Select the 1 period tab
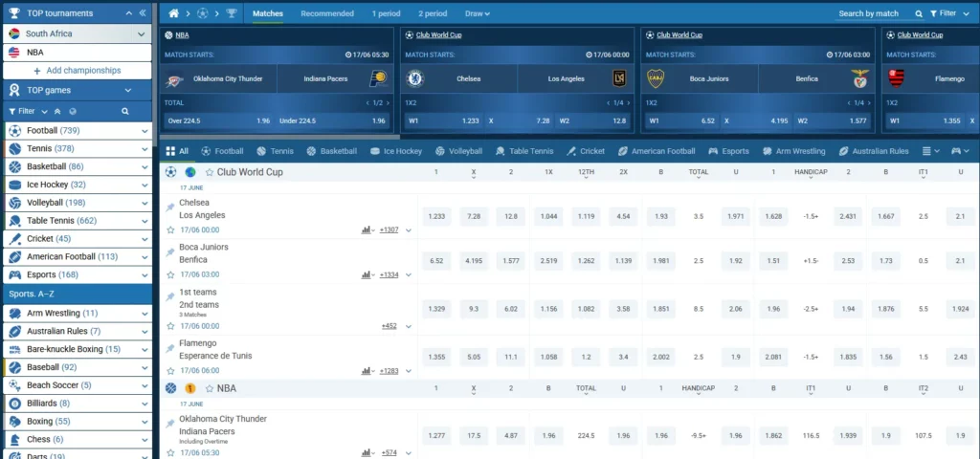The width and height of the screenshot is (980, 459). pos(389,13)
